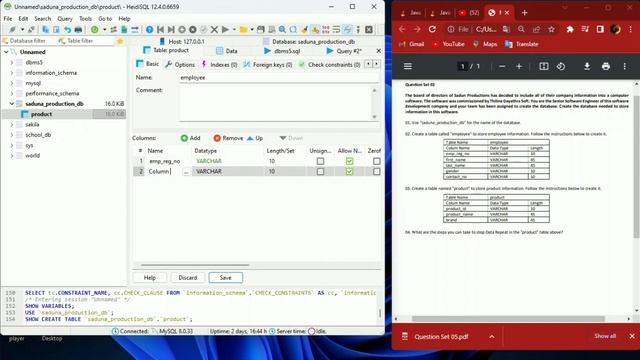This screenshot has height=360, width=640.
Task: Open the Options tab in table editor
Action: 180,64
